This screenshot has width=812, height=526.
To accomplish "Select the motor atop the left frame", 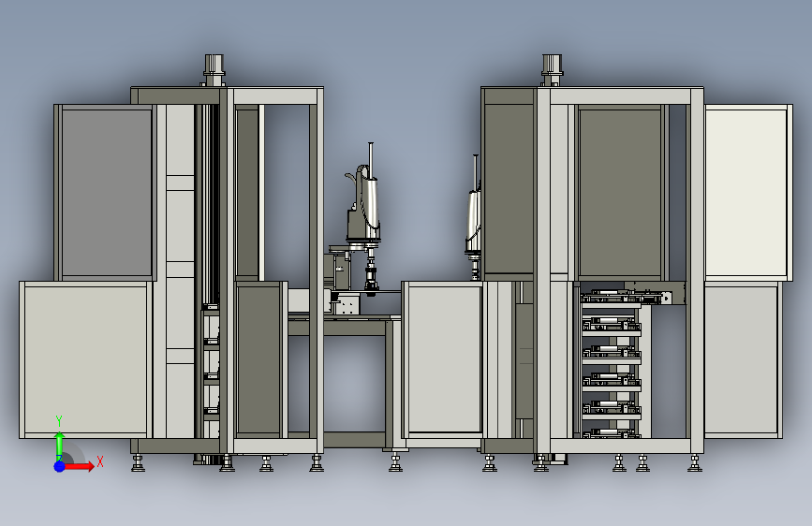I will click(214, 70).
